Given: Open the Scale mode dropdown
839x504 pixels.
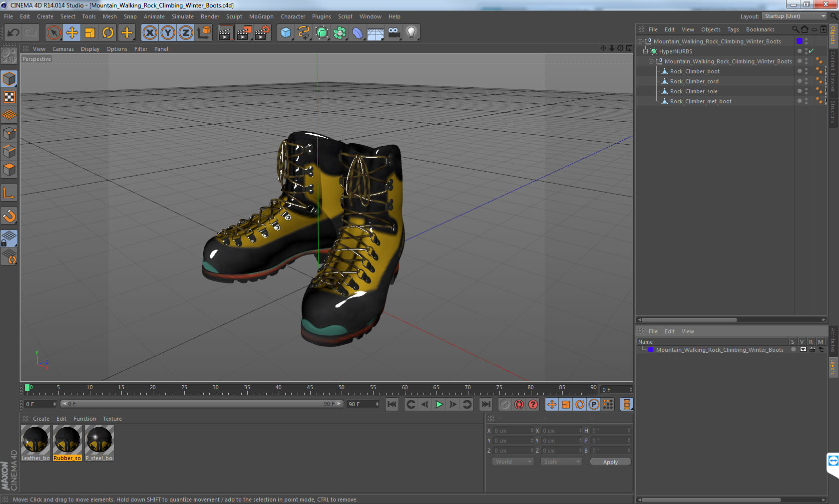Looking at the screenshot, I should pyautogui.click(x=562, y=462).
